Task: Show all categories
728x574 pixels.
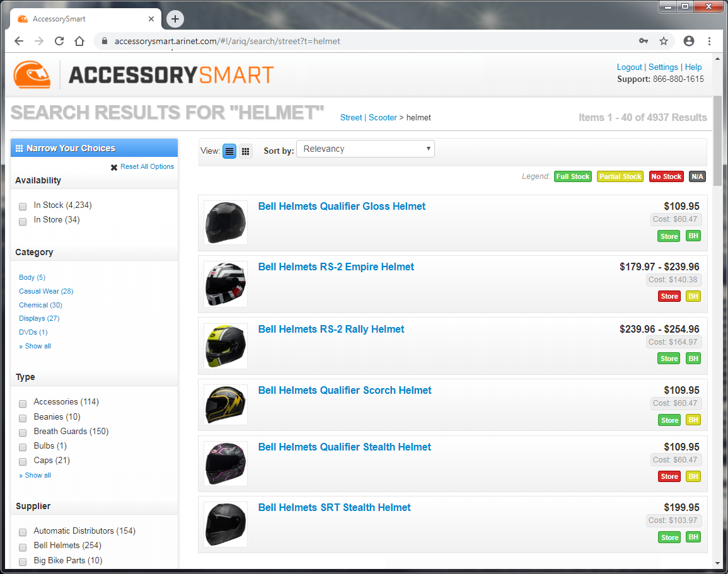Action: [35, 346]
